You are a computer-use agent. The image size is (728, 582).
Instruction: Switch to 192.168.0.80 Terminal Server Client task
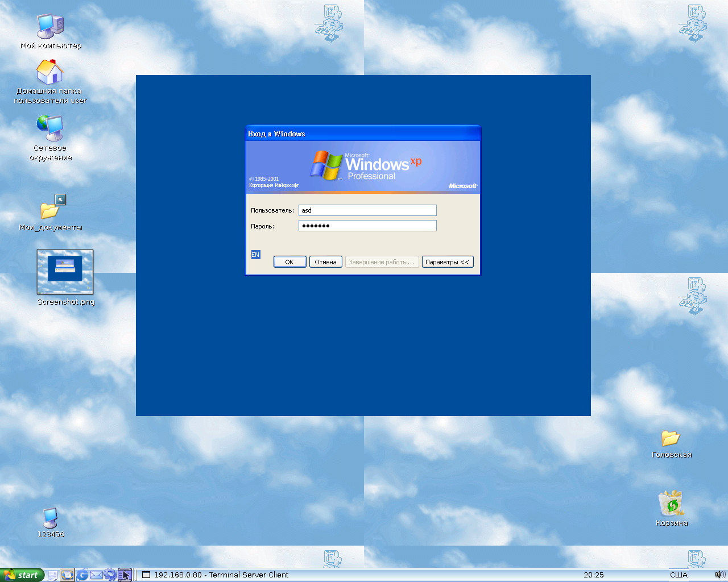click(216, 575)
